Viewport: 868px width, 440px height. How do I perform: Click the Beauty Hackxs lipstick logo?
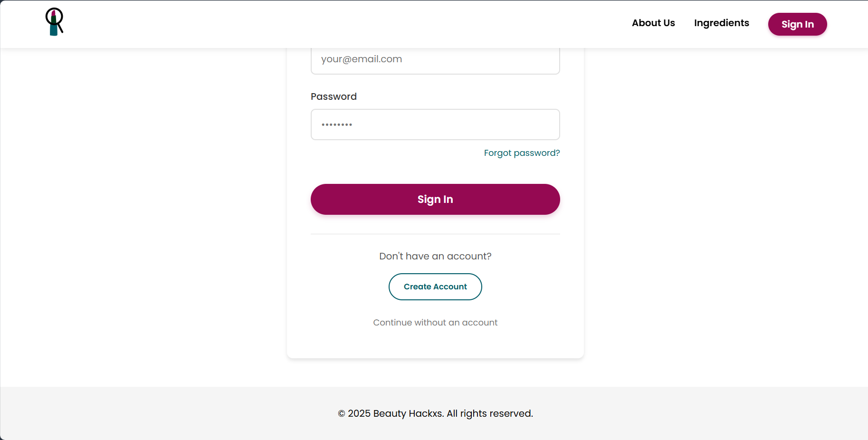click(54, 22)
